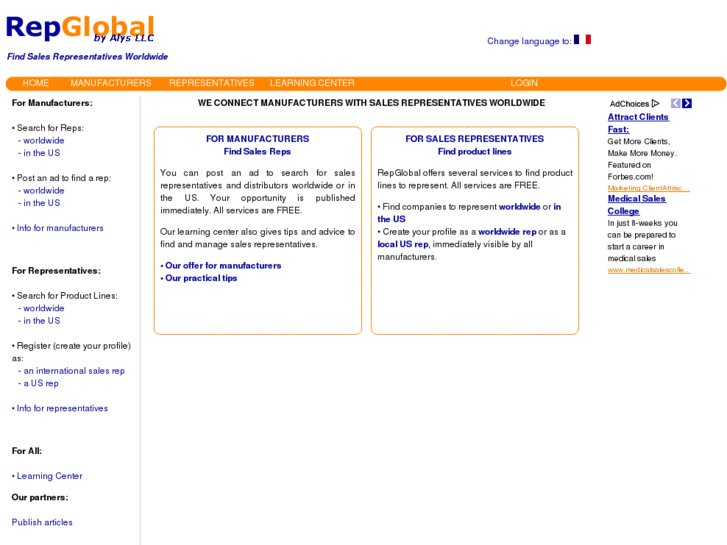Click the RepGlobal logo
Image resolution: width=727 pixels, height=545 pixels.
point(80,29)
